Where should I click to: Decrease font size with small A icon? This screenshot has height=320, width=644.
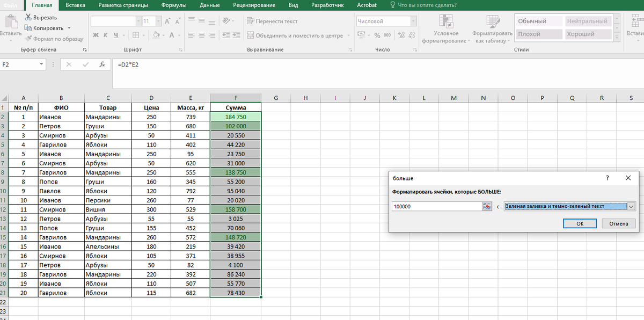(x=178, y=21)
